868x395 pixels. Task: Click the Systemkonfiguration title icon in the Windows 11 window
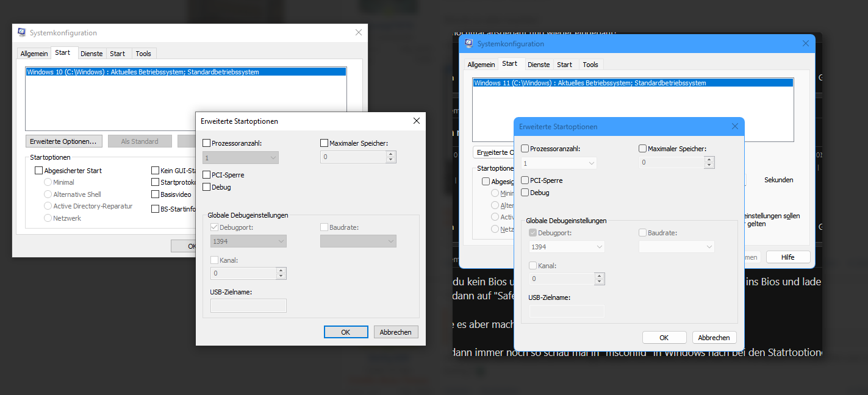click(x=469, y=44)
